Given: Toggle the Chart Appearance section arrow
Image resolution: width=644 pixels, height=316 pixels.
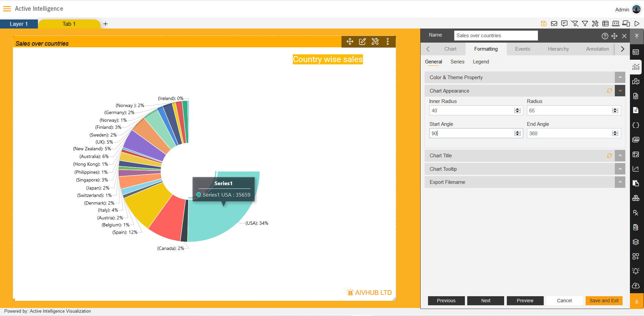Looking at the screenshot, I should click(620, 91).
